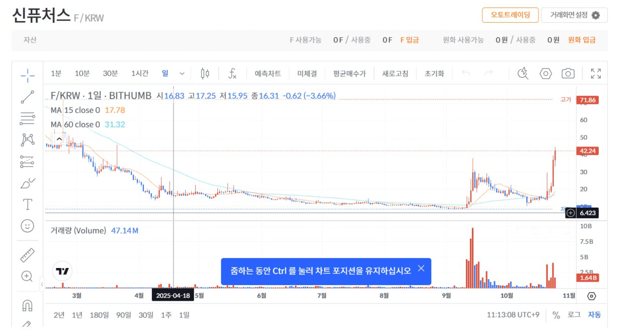Click the F 입금 link
The height and width of the screenshot is (334, 644).
pyautogui.click(x=410, y=40)
